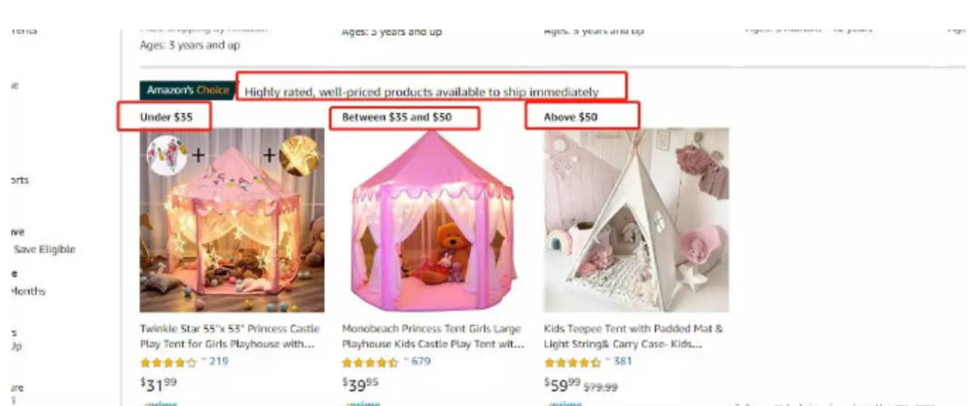Expand rating dropdown next to 219 reviews
Viewport: 980px width, 406px height.
pos(204,361)
